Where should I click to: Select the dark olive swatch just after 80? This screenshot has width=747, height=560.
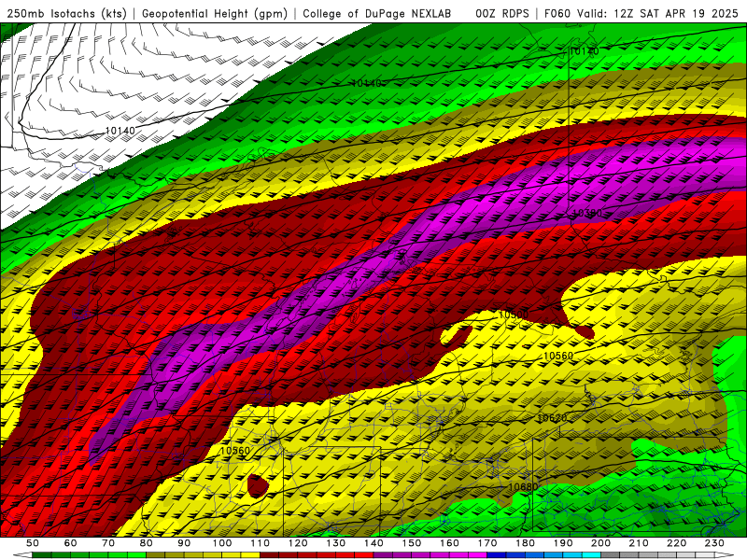click(x=155, y=554)
